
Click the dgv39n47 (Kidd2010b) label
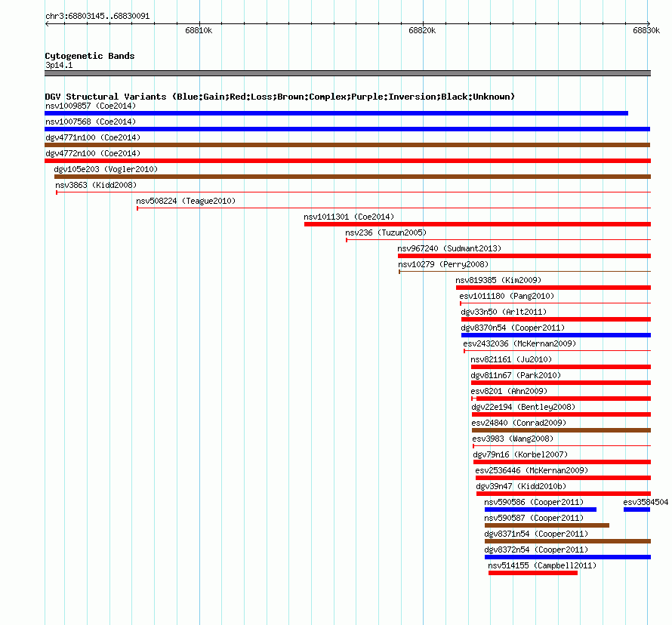(x=521, y=486)
